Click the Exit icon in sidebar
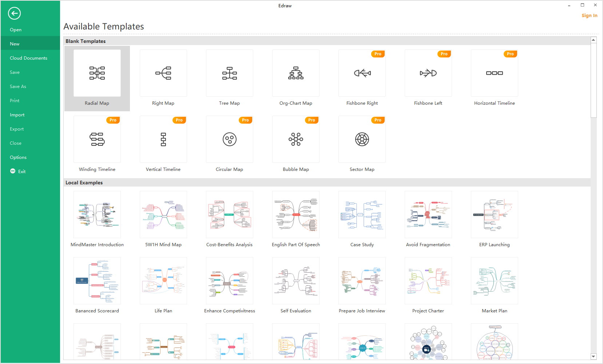The image size is (603, 364). [x=13, y=171]
